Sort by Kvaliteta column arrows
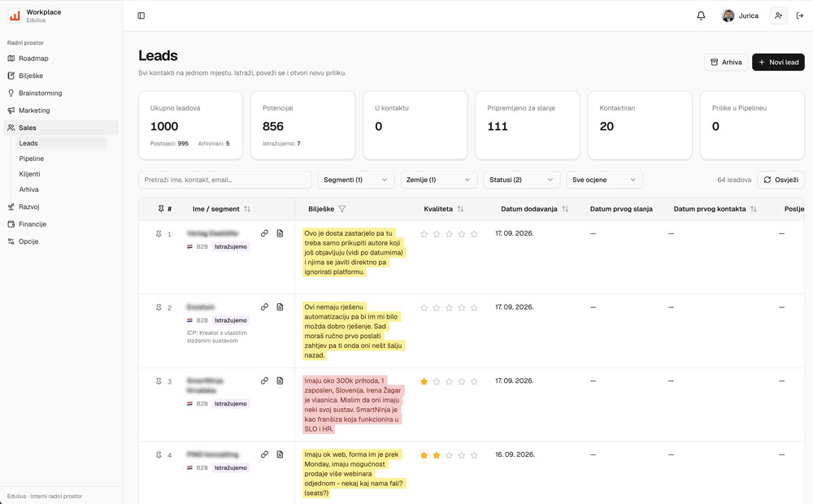This screenshot has height=504, width=813. (x=460, y=209)
